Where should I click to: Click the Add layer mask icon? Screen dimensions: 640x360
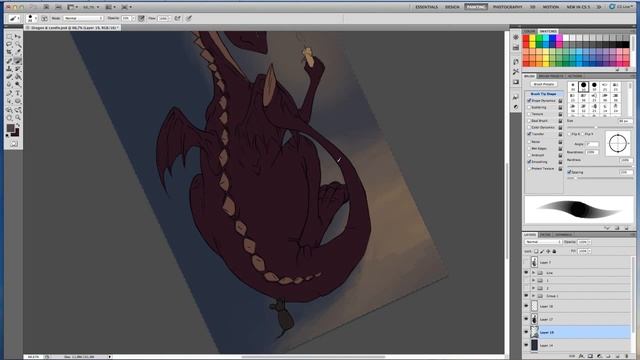(x=590, y=356)
